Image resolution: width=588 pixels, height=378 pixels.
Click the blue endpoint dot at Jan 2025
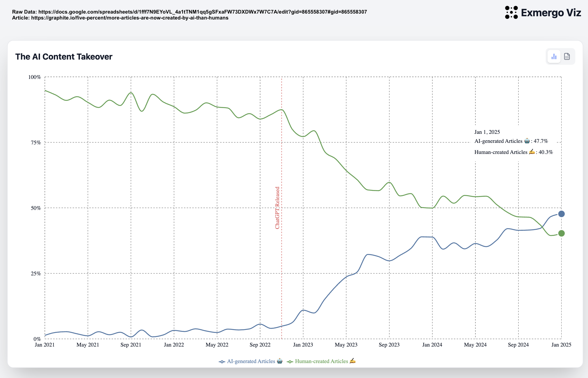coord(561,213)
